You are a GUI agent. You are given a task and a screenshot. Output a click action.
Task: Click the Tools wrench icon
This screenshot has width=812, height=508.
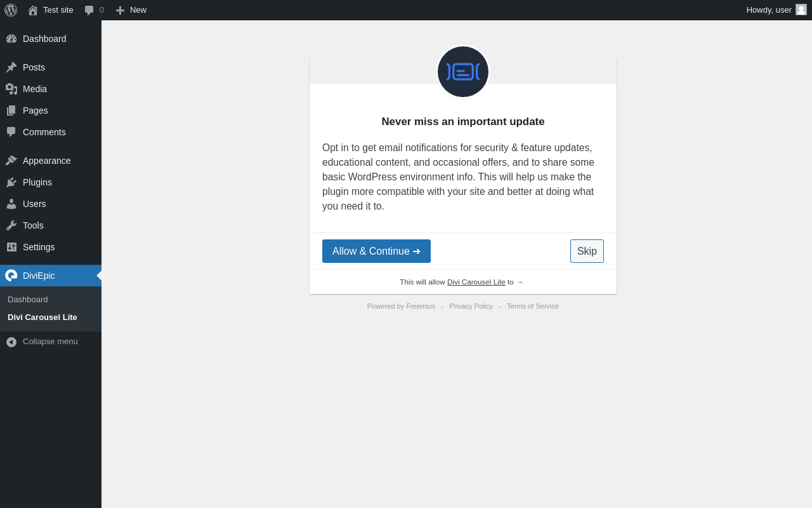(11, 225)
